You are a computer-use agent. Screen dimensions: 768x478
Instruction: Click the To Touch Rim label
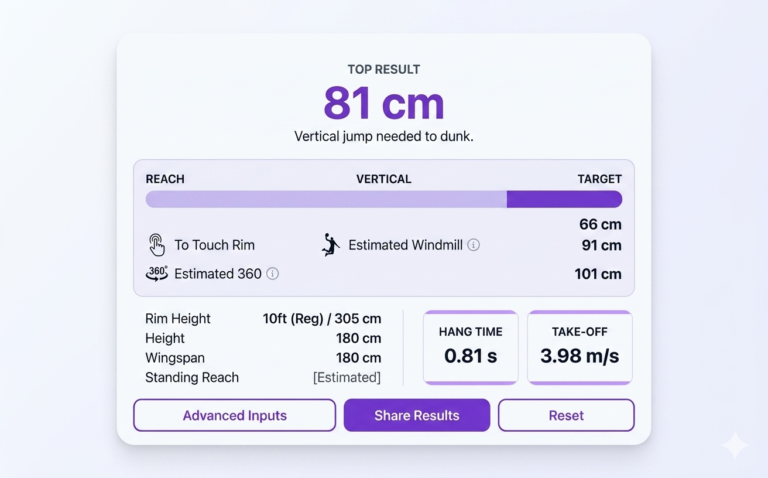pyautogui.click(x=215, y=245)
